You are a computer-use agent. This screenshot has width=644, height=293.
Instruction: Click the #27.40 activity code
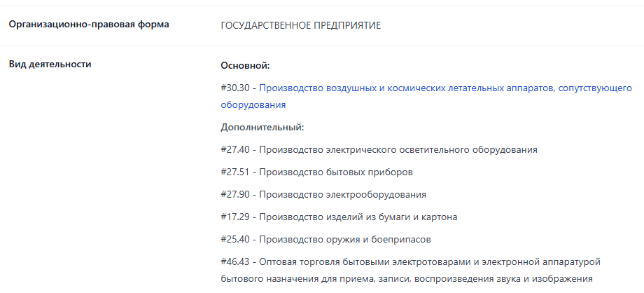click(235, 150)
